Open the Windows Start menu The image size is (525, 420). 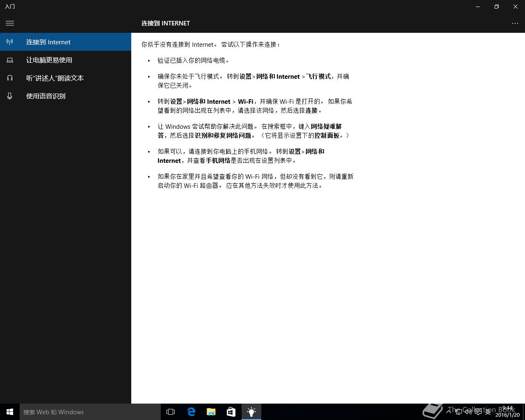(10, 412)
